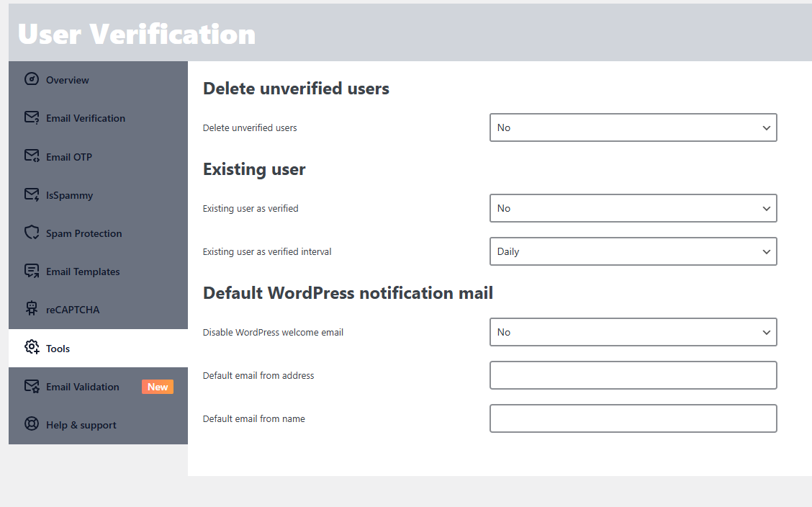Screen dimensions: 812x507
Task: Expand Existing user as verified dropdown
Action: click(633, 208)
